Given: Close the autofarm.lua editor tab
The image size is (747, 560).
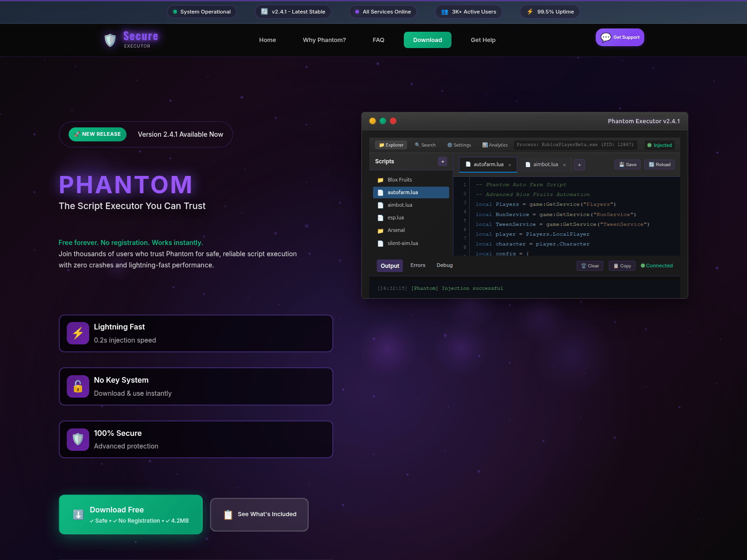Looking at the screenshot, I should tap(510, 165).
